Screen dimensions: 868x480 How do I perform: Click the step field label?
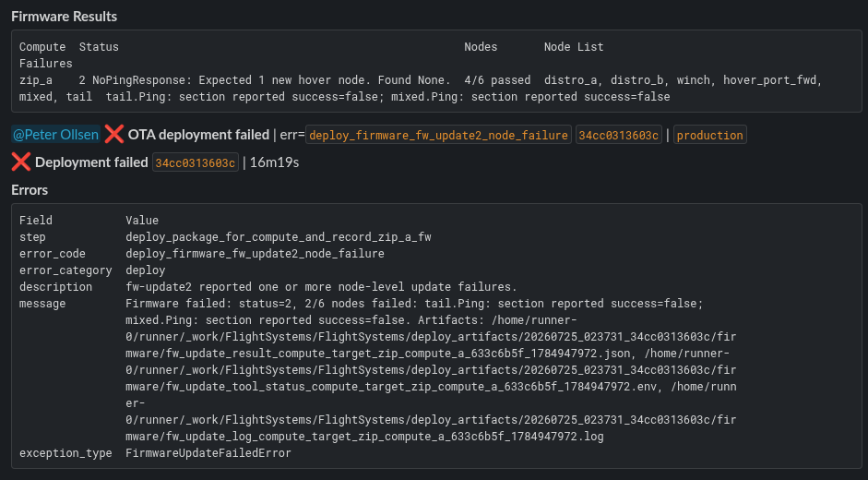[x=32, y=237]
